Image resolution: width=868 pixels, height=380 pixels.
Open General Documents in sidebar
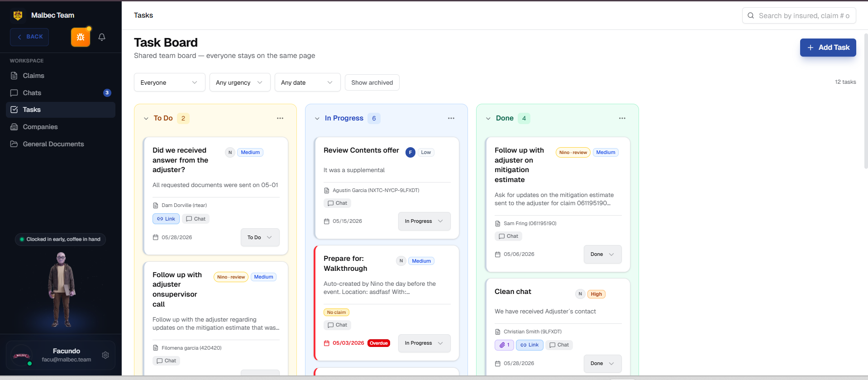click(x=61, y=144)
